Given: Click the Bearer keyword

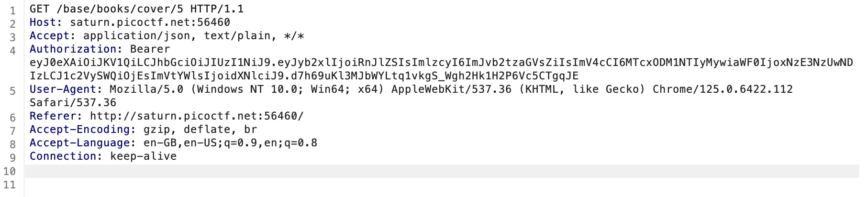Looking at the screenshot, I should [150, 49].
